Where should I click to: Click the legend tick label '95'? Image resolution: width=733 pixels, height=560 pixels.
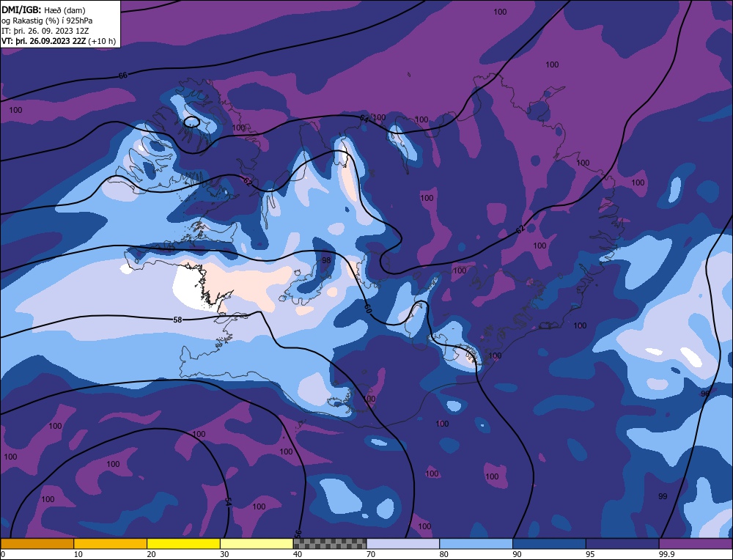[x=590, y=554]
